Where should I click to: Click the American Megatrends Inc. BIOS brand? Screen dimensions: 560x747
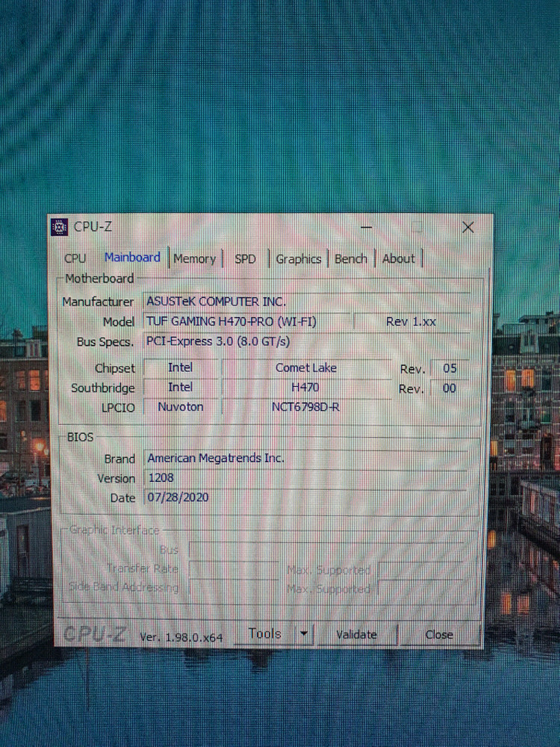point(216,459)
